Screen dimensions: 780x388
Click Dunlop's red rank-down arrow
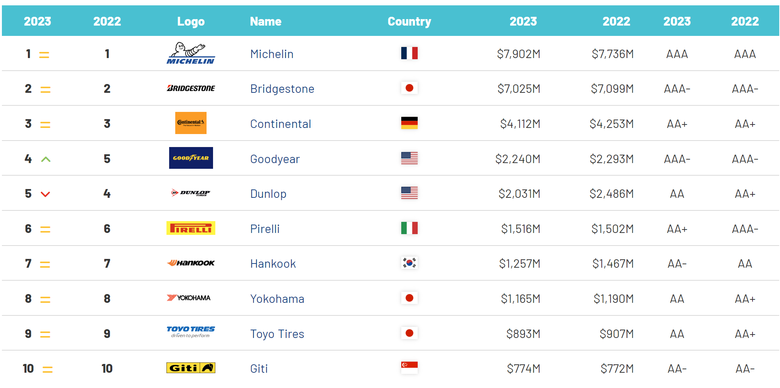coord(45,194)
